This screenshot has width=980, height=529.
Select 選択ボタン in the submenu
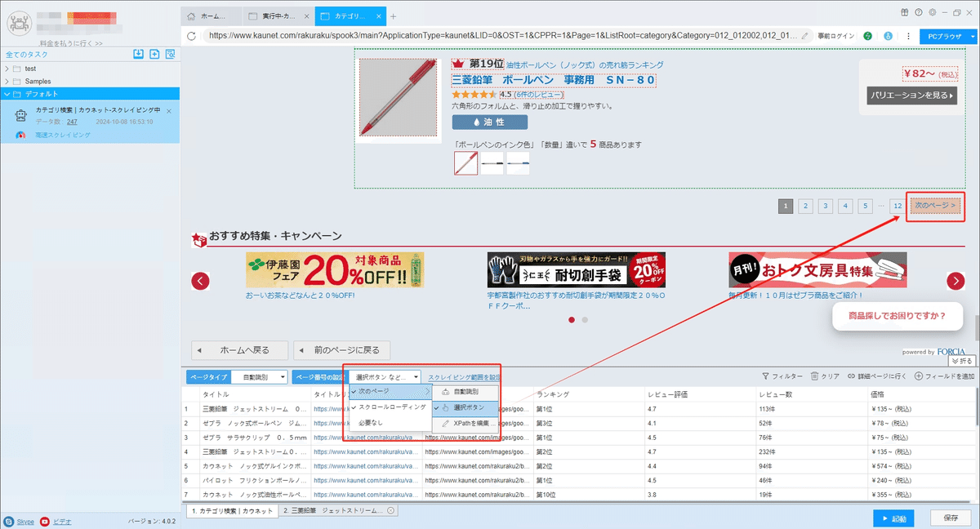(465, 407)
